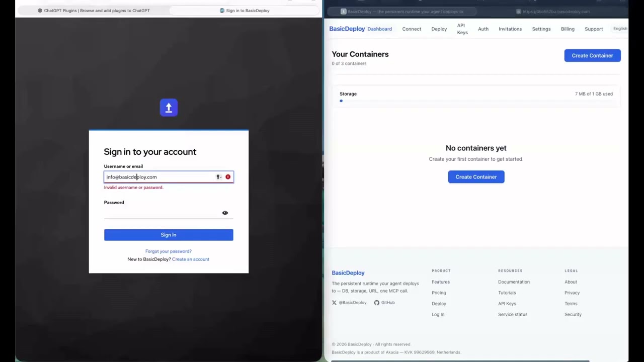Open the API Keys link in the footer
644x362 pixels.
[x=507, y=304]
